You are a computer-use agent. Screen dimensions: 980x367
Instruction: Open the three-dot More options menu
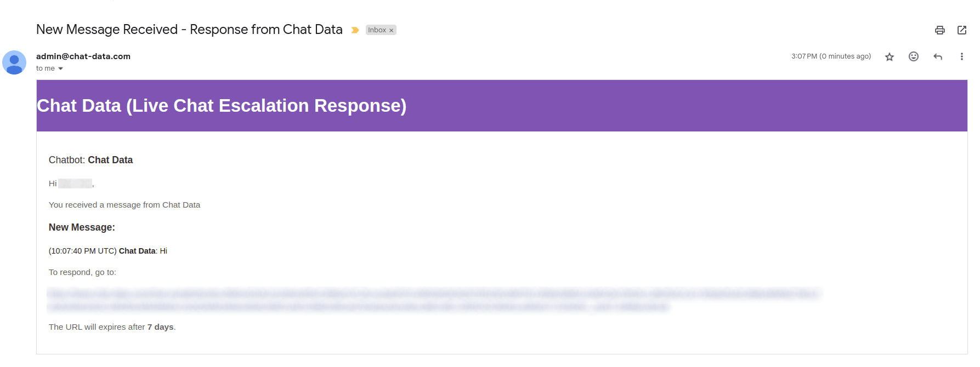pyautogui.click(x=961, y=56)
